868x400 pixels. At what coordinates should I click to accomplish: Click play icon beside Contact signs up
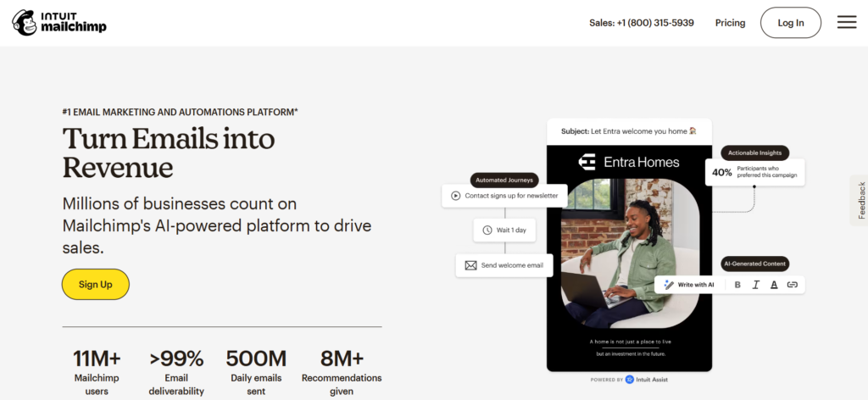pyautogui.click(x=456, y=195)
